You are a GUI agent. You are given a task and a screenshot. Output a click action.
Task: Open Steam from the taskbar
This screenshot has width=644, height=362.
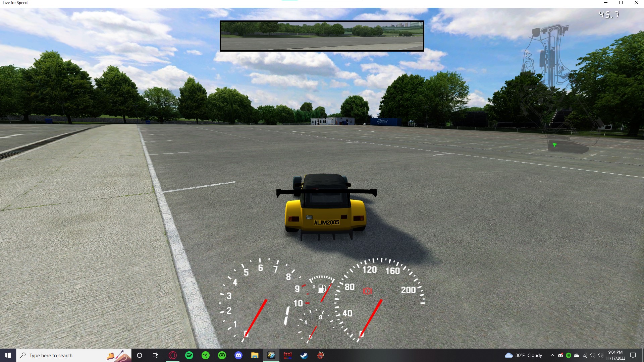pyautogui.click(x=304, y=355)
